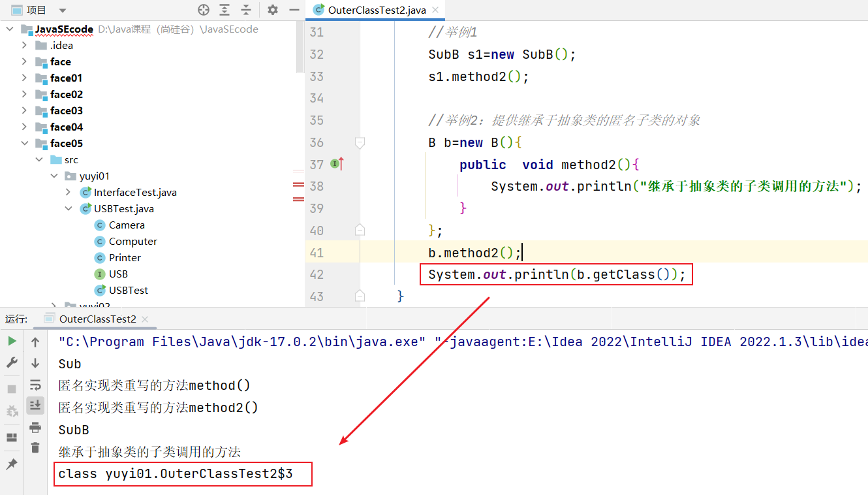The height and width of the screenshot is (495, 868).
Task: Click console output "class yuyi01.OuterClassTest2$3"
Action: tap(176, 474)
